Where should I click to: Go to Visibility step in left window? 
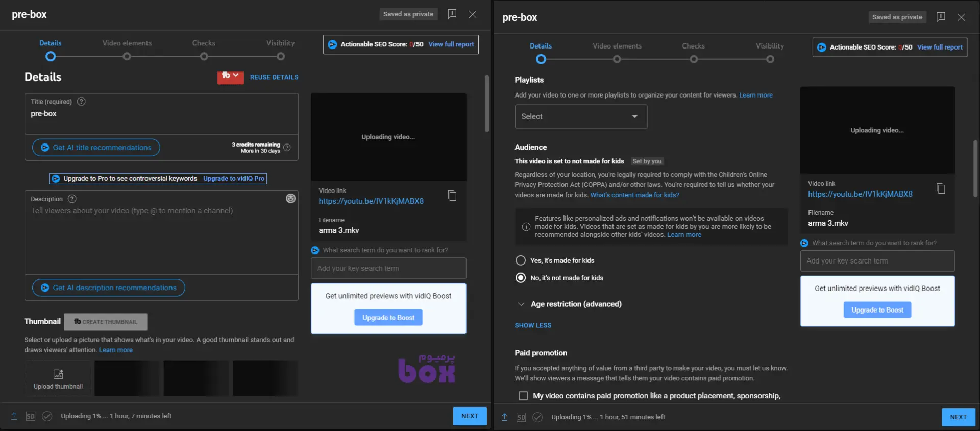(x=280, y=50)
